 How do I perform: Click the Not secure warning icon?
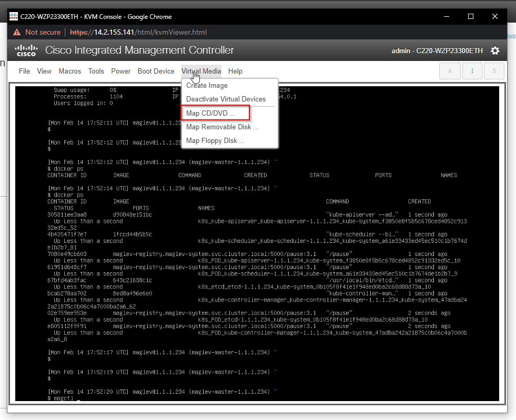16,32
